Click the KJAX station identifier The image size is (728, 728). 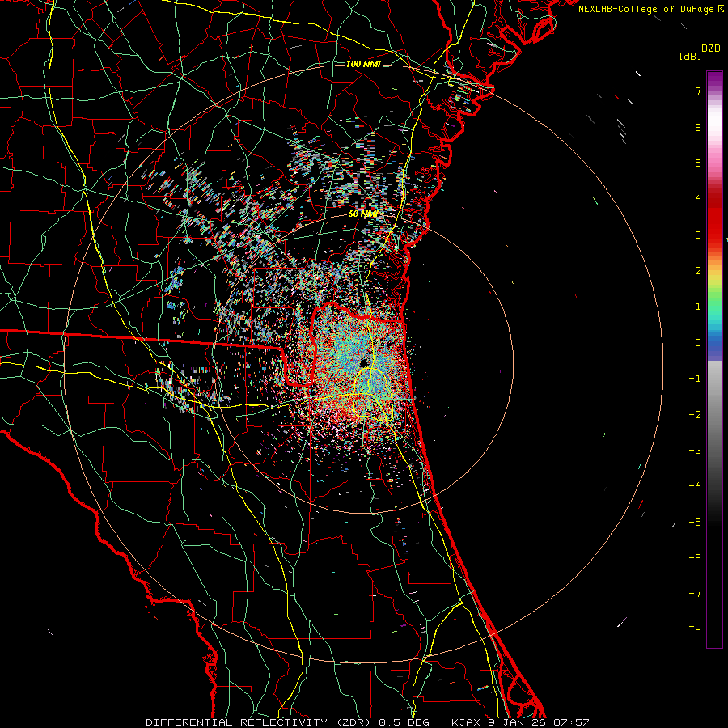pyautogui.click(x=467, y=722)
